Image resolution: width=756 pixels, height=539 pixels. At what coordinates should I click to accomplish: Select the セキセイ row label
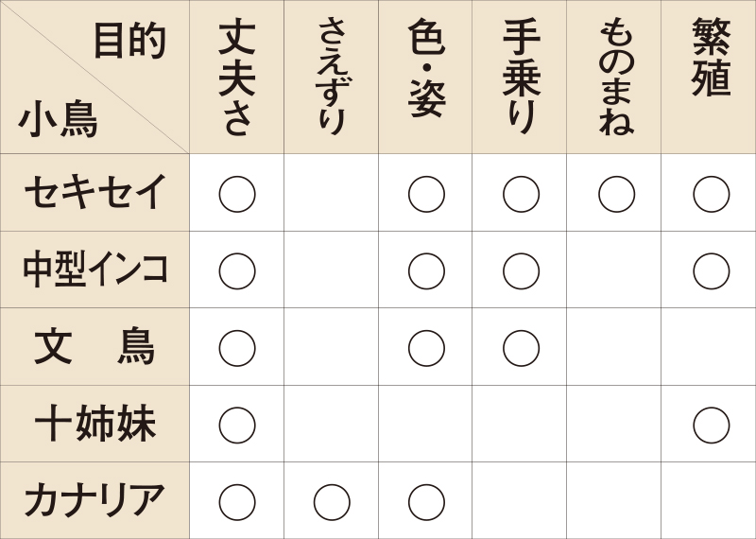[94, 193]
